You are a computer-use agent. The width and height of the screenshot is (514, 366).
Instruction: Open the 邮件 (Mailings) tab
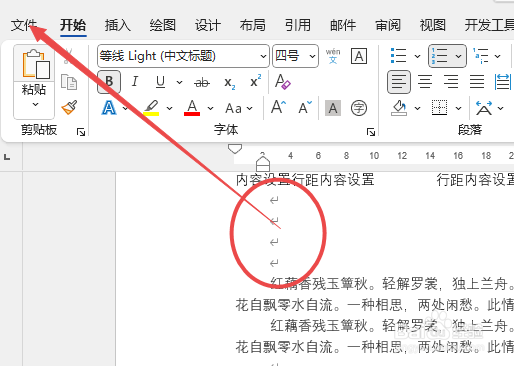click(343, 25)
